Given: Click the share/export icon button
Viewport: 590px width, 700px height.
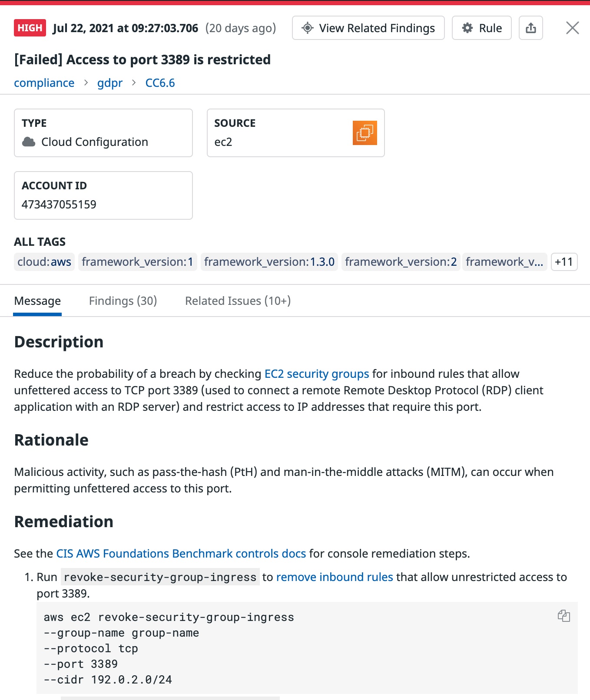Looking at the screenshot, I should (530, 28).
